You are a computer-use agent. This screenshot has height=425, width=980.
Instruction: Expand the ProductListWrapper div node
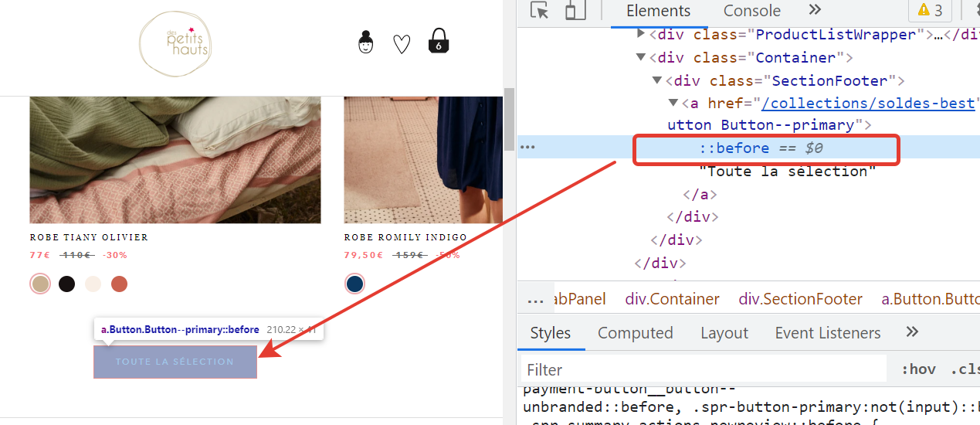[x=640, y=34]
